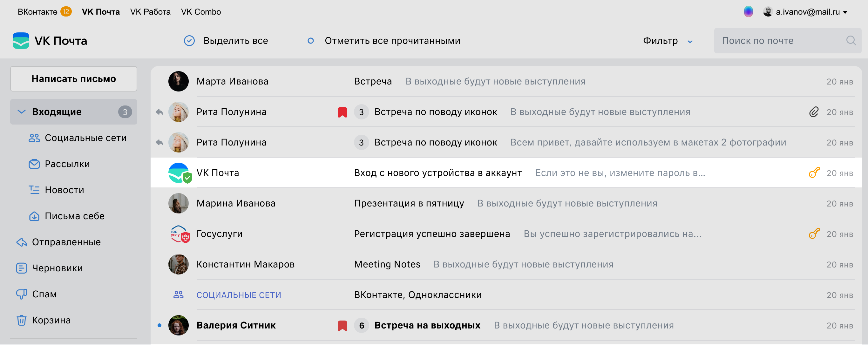868x345 pixels.
Task: Click the Марина Иванова avatar
Action: 178,203
